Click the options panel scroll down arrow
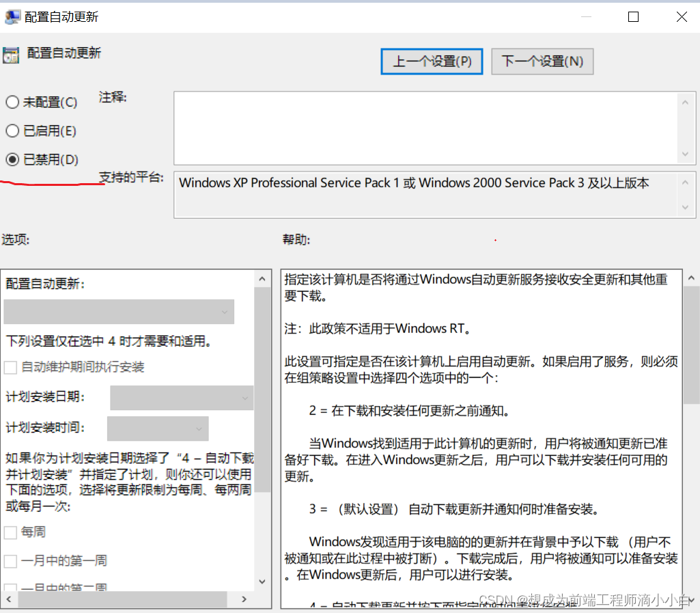Image resolution: width=700 pixels, height=613 pixels. tap(262, 582)
